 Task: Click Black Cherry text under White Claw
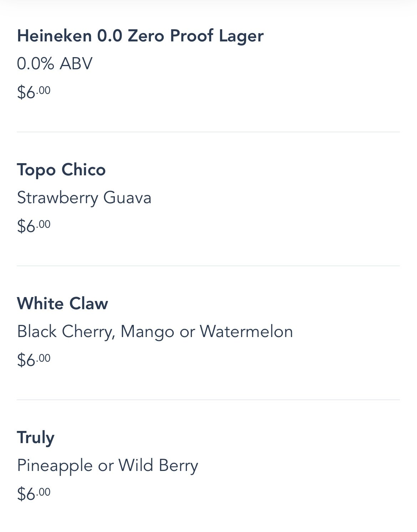tap(66, 332)
